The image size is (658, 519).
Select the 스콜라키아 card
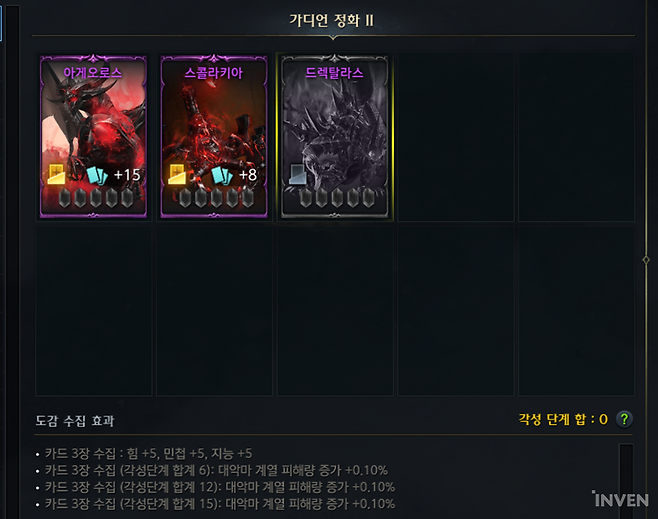pyautogui.click(x=214, y=136)
